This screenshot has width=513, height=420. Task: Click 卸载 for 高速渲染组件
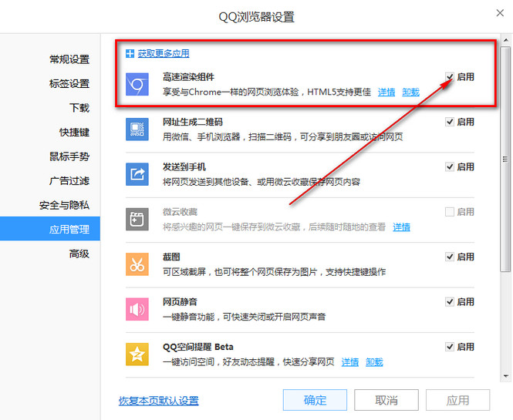pyautogui.click(x=410, y=92)
